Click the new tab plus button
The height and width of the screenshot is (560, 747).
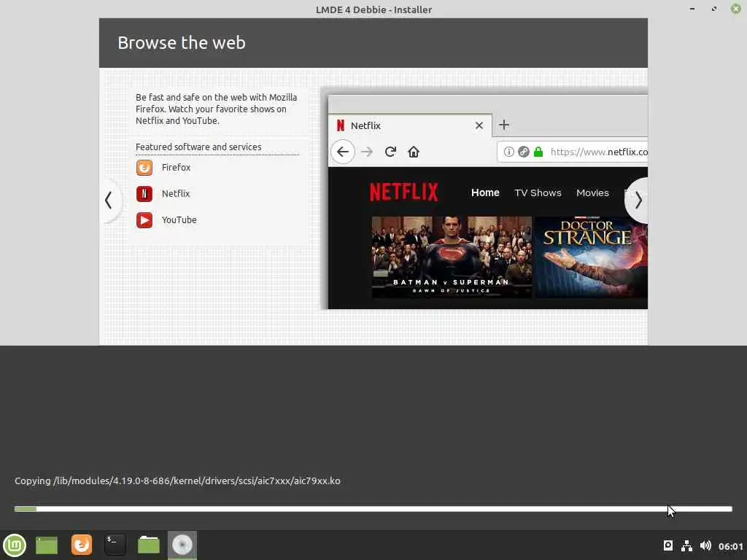click(x=504, y=125)
